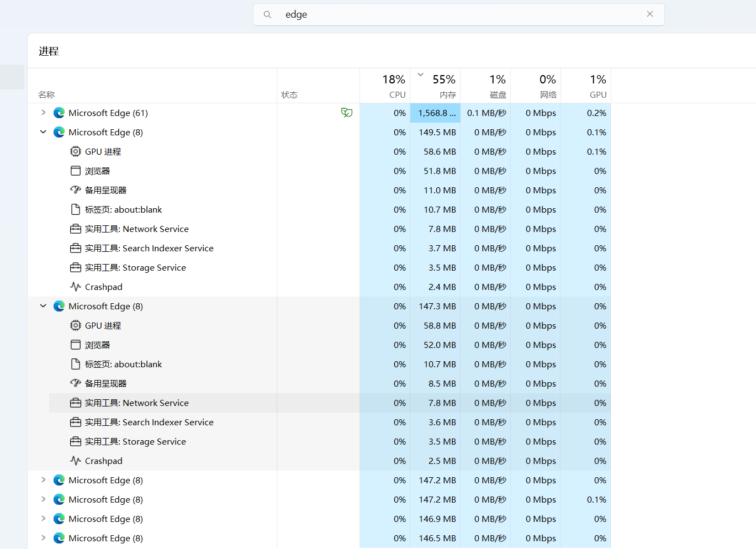Click the Edge icon of Microsoft Edge (61)

(x=59, y=113)
